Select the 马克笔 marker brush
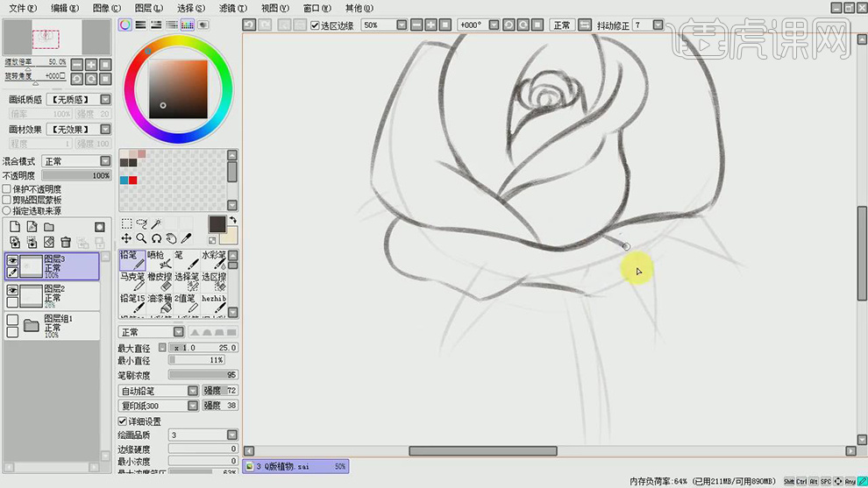 point(132,281)
